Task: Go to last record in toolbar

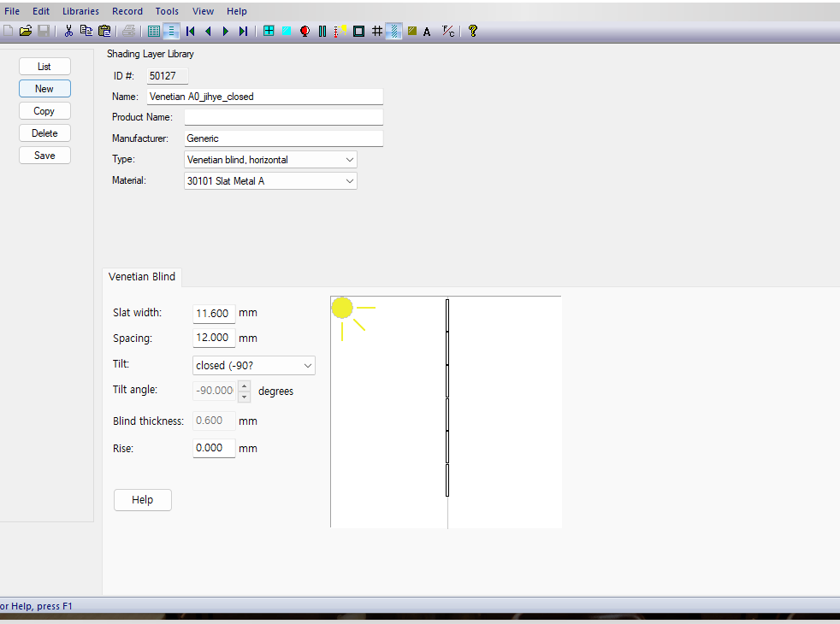Action: (x=243, y=31)
